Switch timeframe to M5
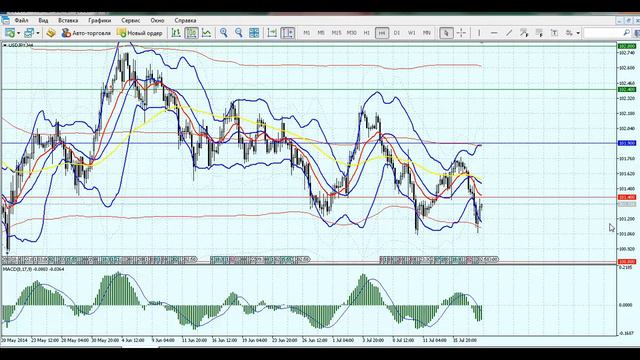 tap(321, 33)
